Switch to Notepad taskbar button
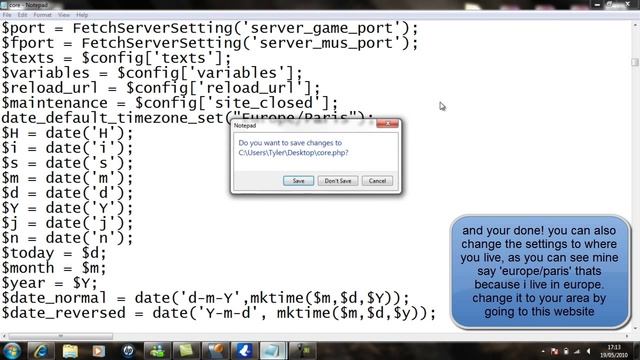Image resolution: width=640 pixels, height=360 pixels. [x=273, y=351]
